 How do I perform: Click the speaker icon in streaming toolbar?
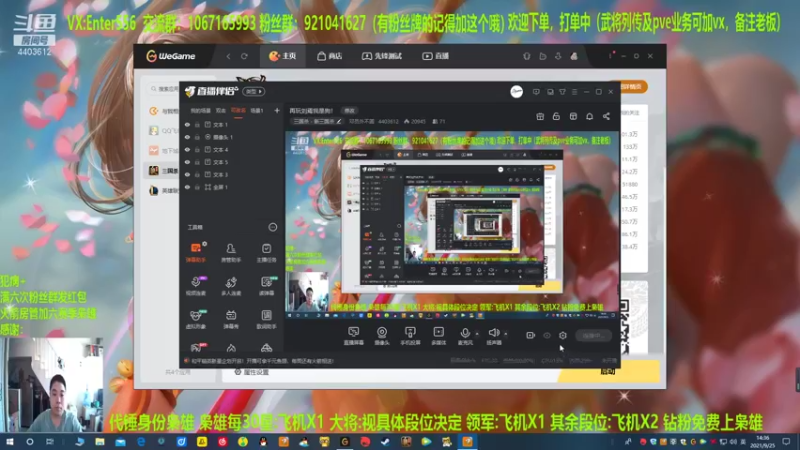coord(493,333)
